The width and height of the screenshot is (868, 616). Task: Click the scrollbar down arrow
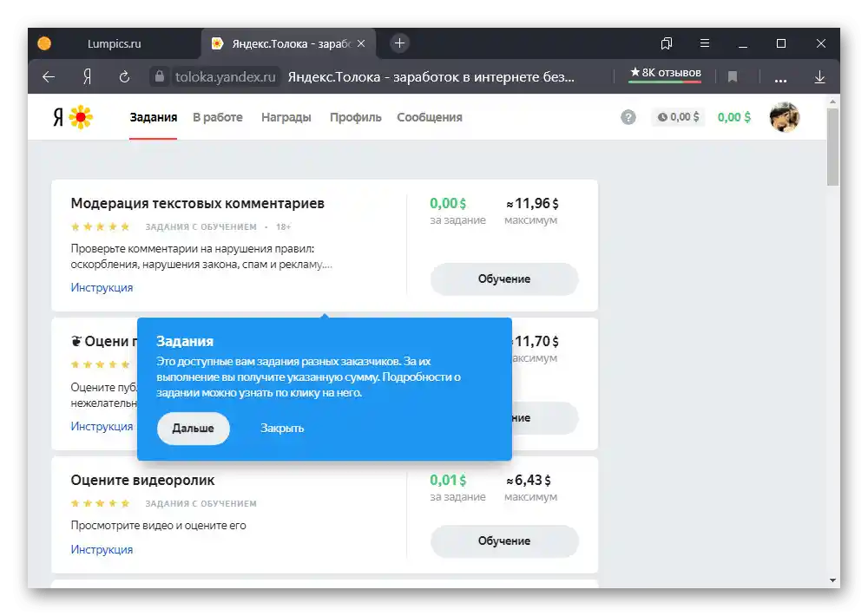click(832, 580)
